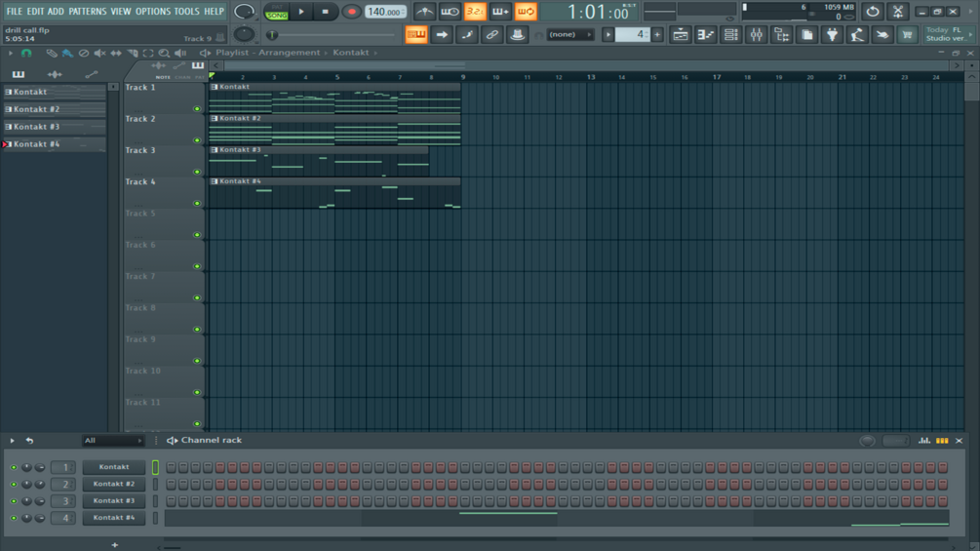Image resolution: width=980 pixels, height=551 pixels.
Task: Toggle the loop recording icon
Action: click(x=526, y=12)
